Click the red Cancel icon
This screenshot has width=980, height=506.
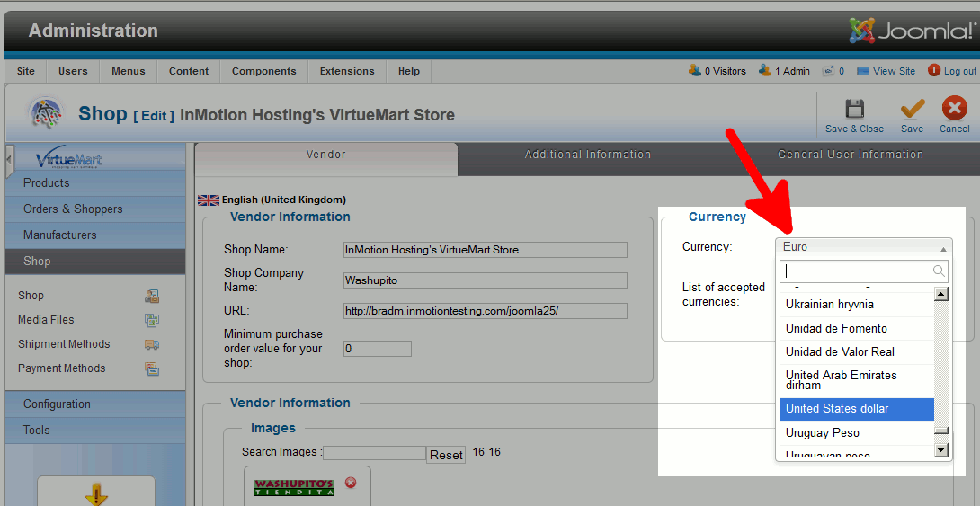pos(954,109)
